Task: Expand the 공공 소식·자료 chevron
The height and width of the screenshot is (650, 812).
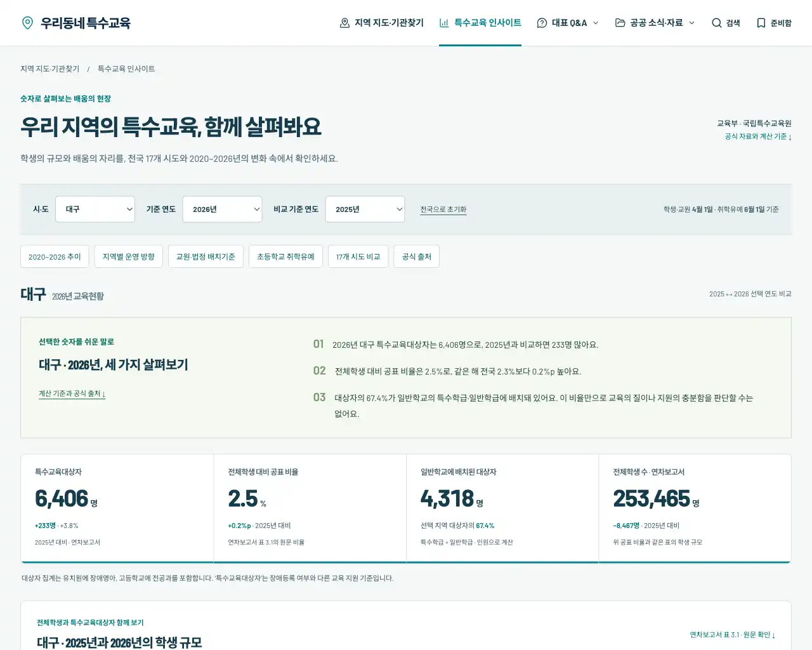Action: pyautogui.click(x=691, y=23)
